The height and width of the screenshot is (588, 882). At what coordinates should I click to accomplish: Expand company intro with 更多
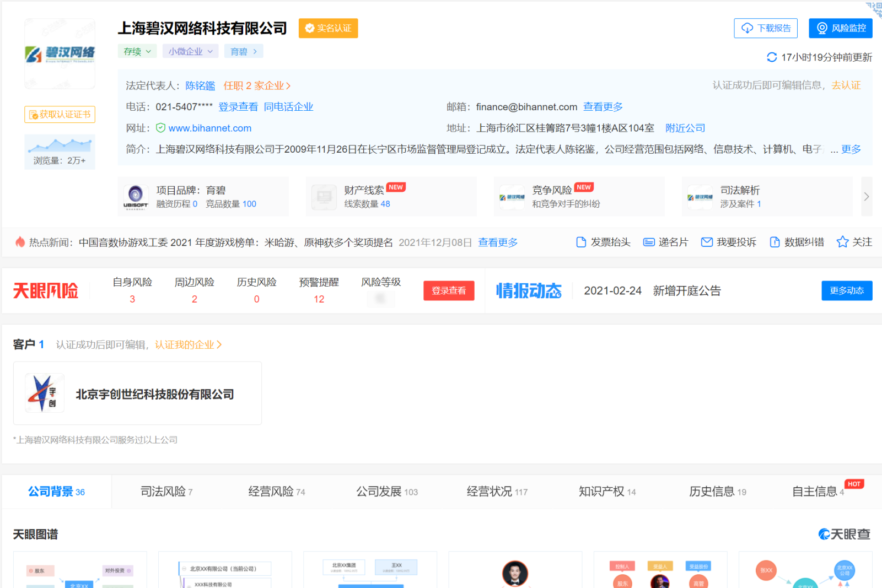coord(851,149)
